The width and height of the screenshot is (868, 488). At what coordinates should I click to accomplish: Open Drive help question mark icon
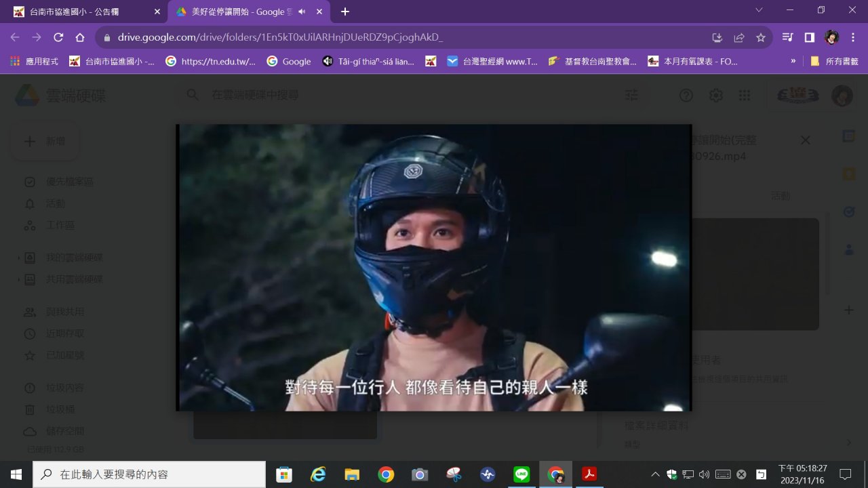pyautogui.click(x=686, y=96)
